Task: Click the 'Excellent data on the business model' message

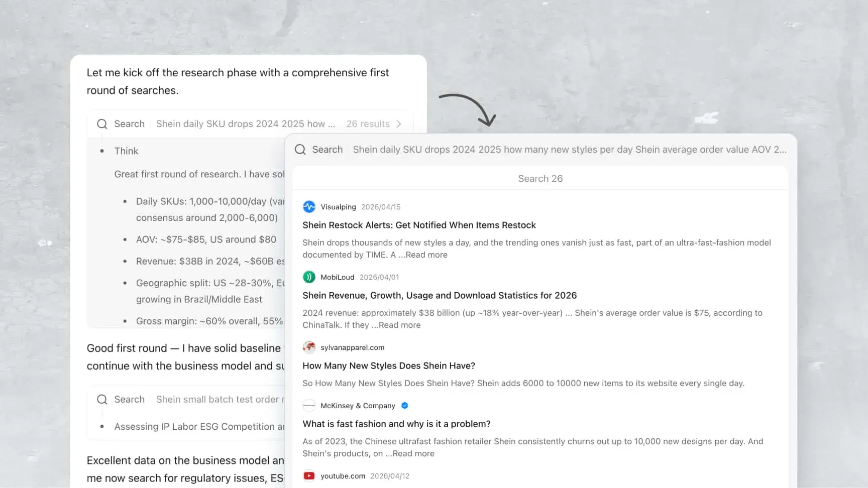Action: click(185, 469)
